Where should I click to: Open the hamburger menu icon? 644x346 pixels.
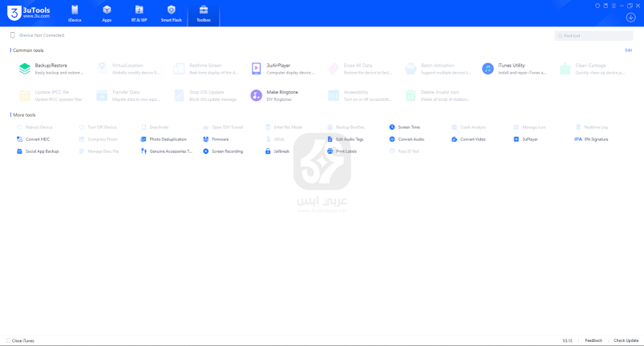point(614,6)
